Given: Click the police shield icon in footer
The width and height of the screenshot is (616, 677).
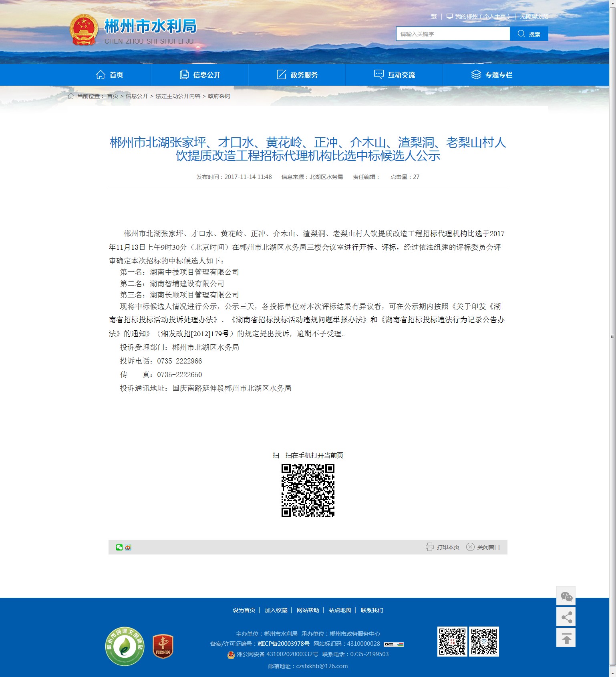Looking at the screenshot, I should (231, 655).
